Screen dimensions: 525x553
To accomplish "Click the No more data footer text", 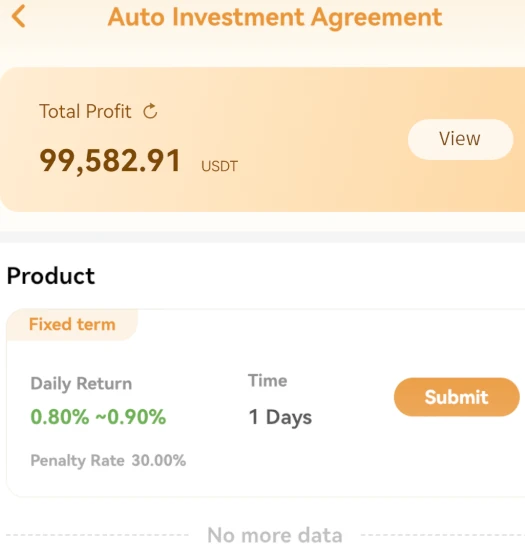I will pyautogui.click(x=275, y=535).
